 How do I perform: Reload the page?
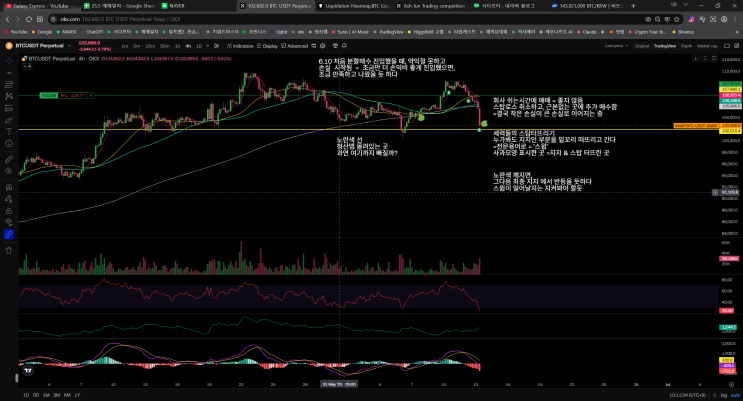pos(29,19)
